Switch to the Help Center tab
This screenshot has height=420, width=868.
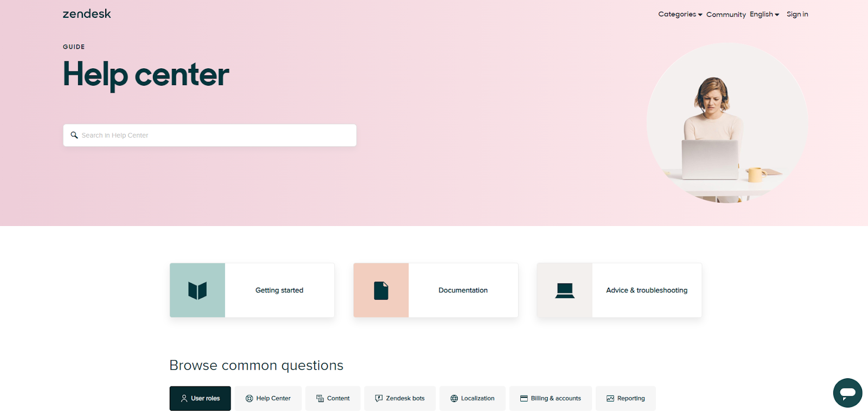(268, 398)
